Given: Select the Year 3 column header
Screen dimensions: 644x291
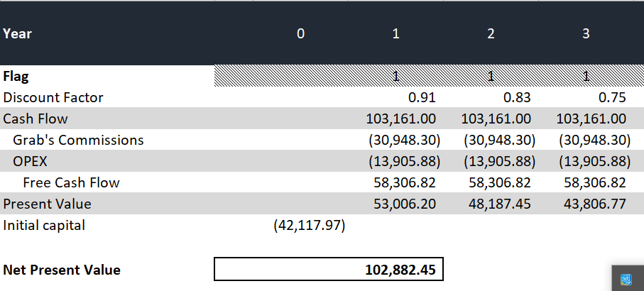Looking at the screenshot, I should click(586, 33).
